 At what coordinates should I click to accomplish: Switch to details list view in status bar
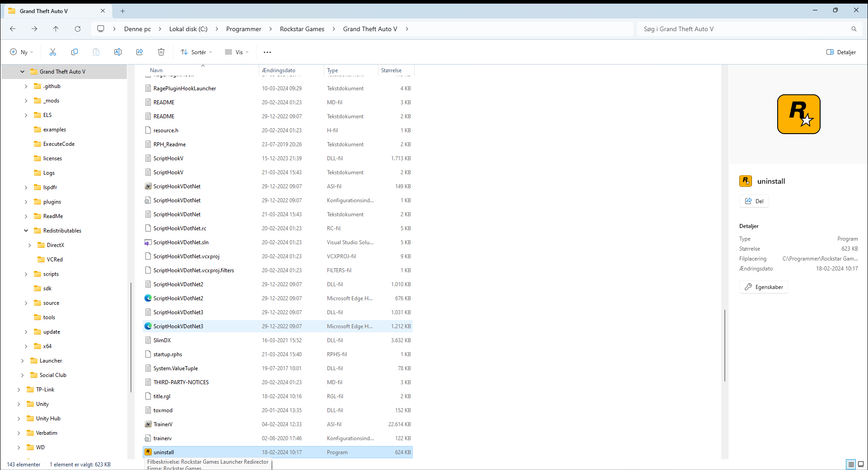pyautogui.click(x=851, y=464)
